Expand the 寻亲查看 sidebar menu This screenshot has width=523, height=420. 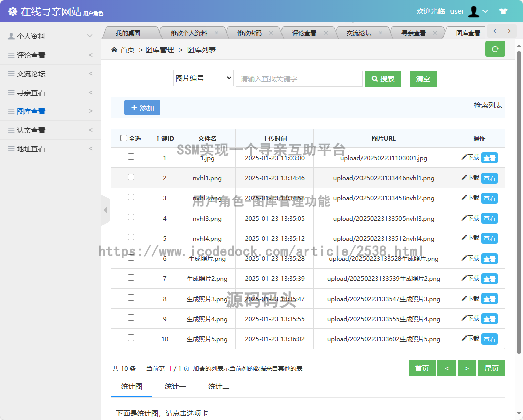coord(50,92)
